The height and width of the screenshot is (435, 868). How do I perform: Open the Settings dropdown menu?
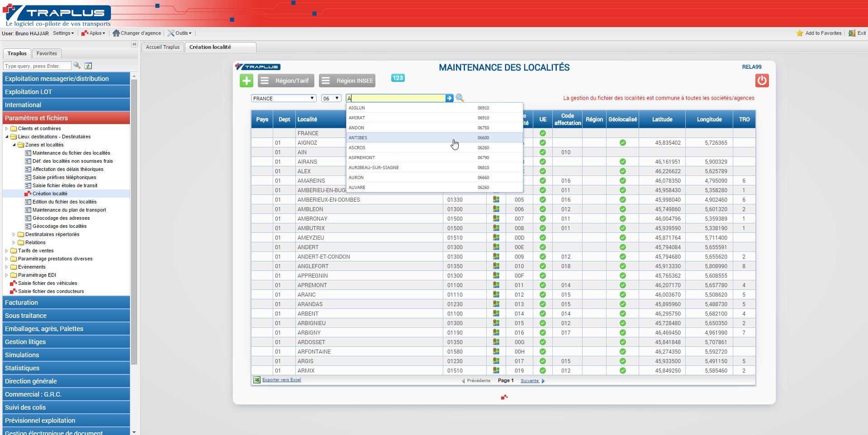point(63,33)
